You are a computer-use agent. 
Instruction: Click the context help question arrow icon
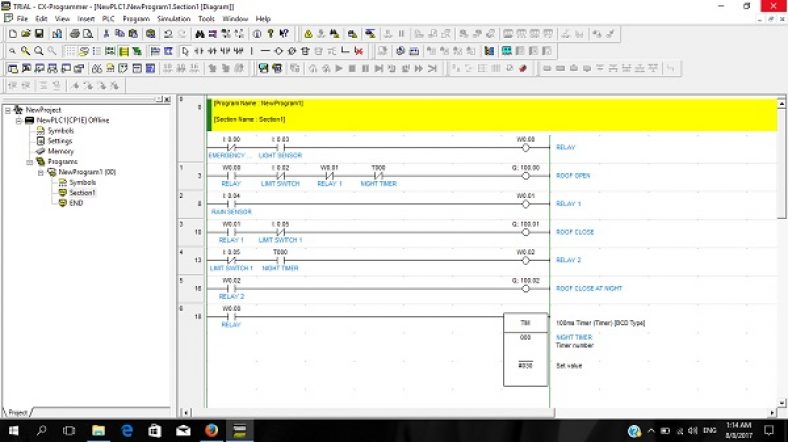(x=284, y=34)
